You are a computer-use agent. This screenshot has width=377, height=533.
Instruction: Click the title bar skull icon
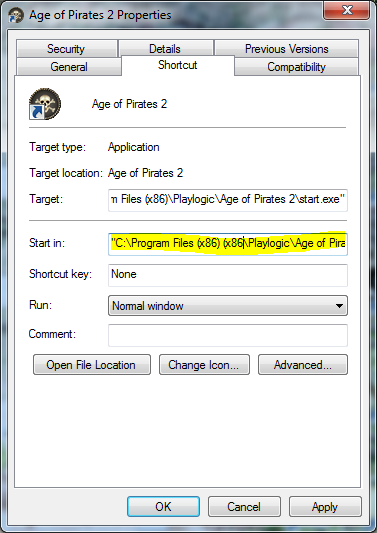click(16, 16)
